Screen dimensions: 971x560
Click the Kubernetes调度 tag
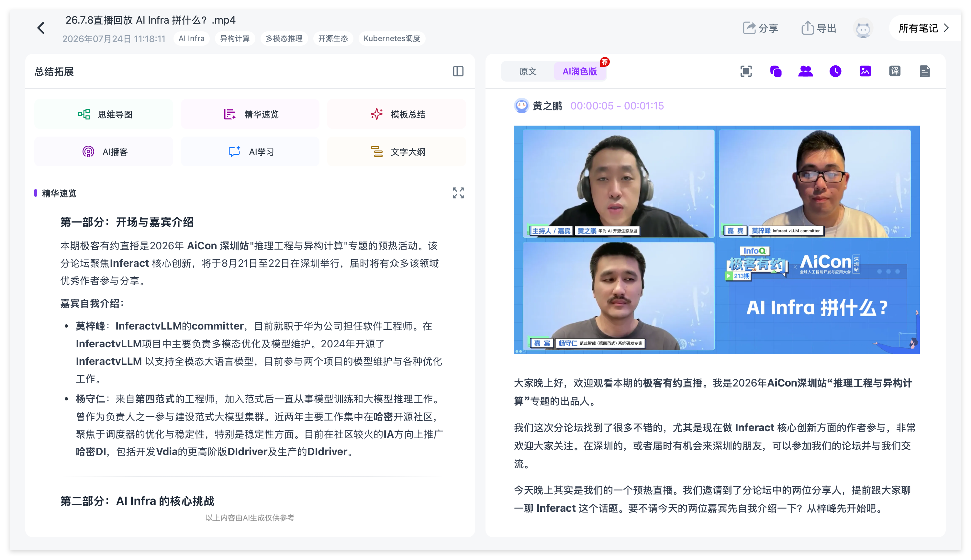pos(392,39)
